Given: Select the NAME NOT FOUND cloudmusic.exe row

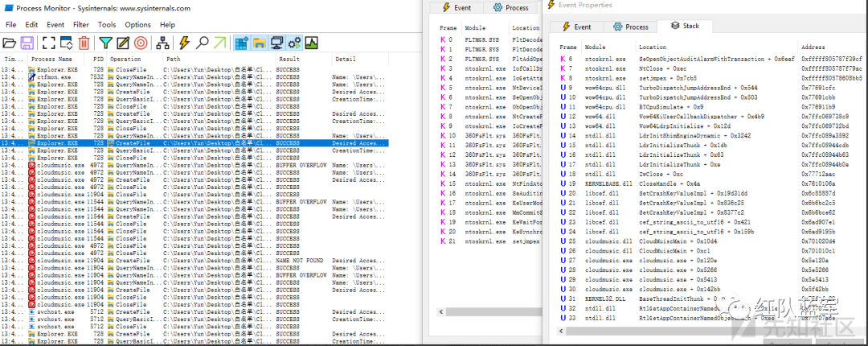Looking at the screenshot, I should click(x=194, y=261).
